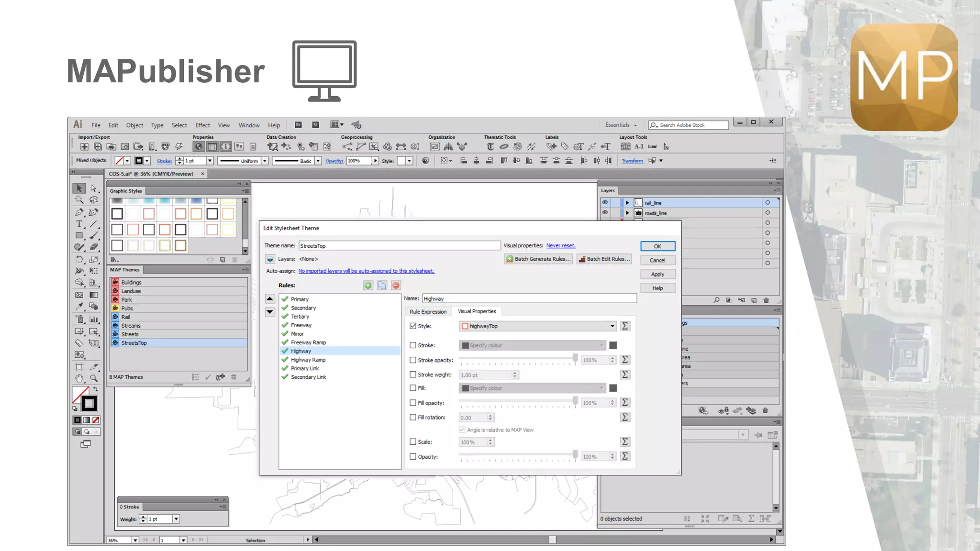Open the Basic brush definition dropdown
The height and width of the screenshot is (551, 980).
[x=318, y=161]
